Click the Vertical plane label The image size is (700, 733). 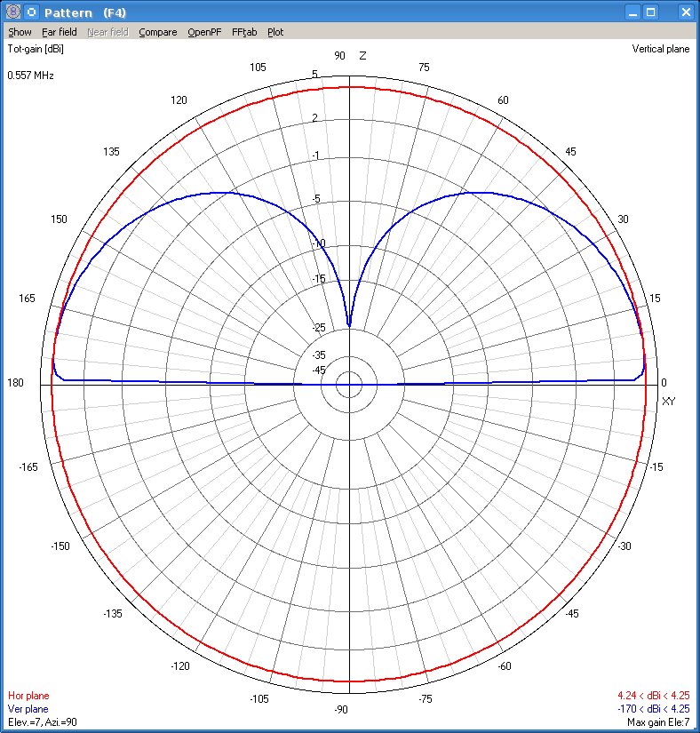tap(660, 49)
